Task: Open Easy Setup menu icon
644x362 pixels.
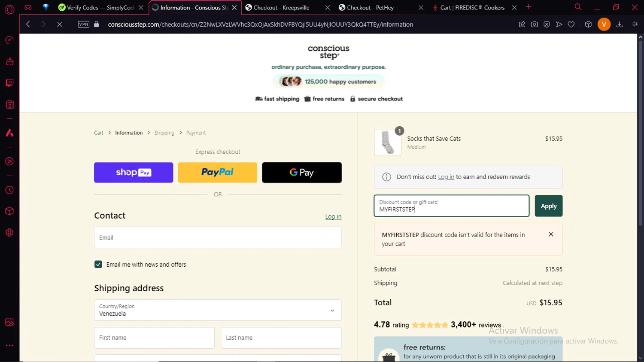Action: (x=635, y=24)
